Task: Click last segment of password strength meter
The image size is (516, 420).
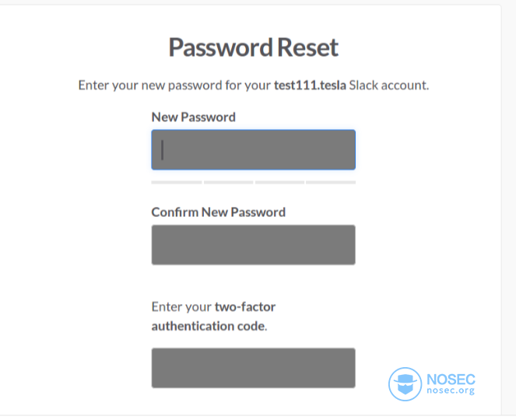Action: [x=331, y=182]
